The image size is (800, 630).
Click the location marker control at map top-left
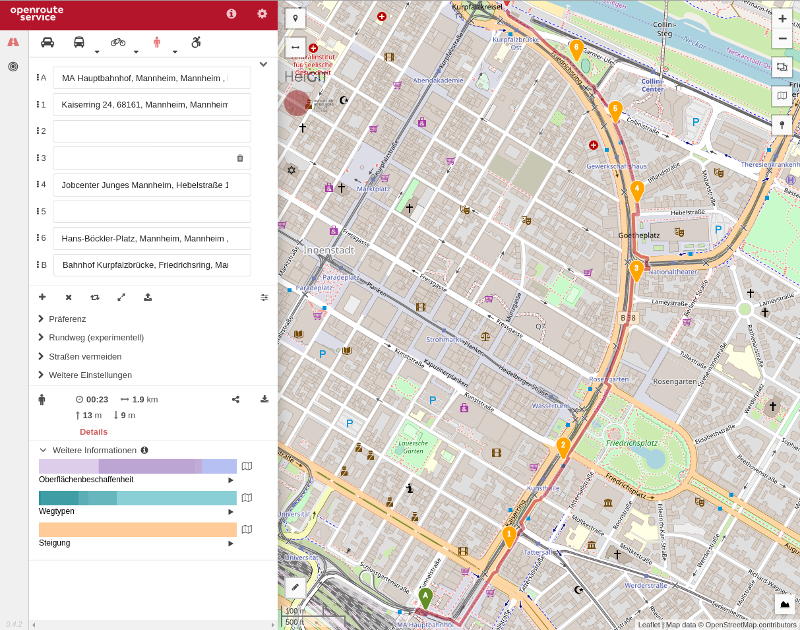click(295, 19)
